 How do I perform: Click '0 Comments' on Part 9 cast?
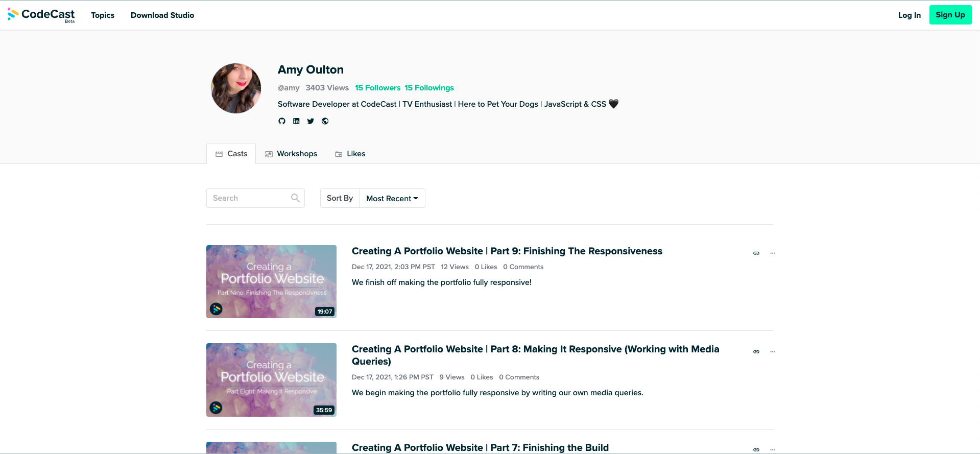(523, 267)
